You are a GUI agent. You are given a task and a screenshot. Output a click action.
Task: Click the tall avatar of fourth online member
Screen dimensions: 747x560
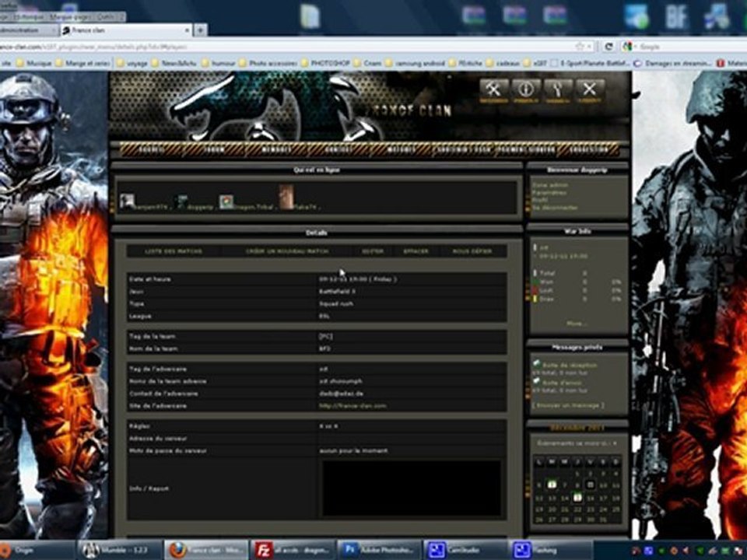[286, 197]
